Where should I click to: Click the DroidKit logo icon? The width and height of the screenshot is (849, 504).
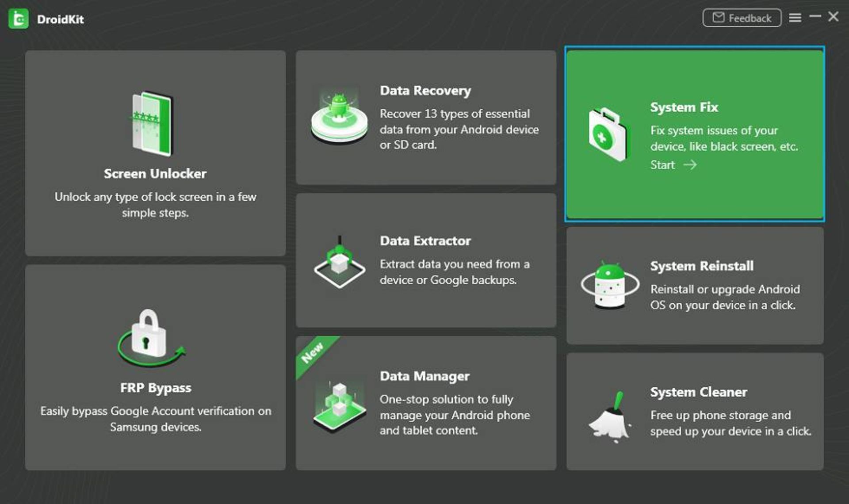pos(18,19)
